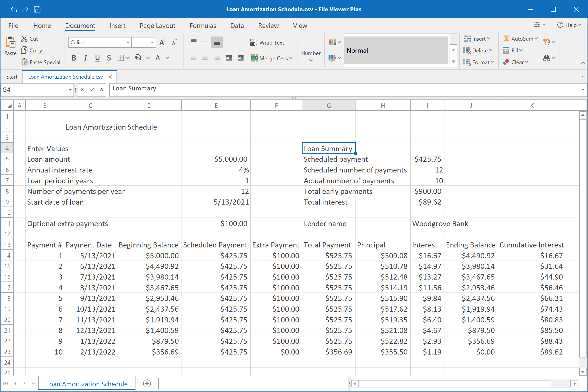This screenshot has height=392, width=588.
Task: Click the Insert Function (fx) button
Action: [101, 89]
